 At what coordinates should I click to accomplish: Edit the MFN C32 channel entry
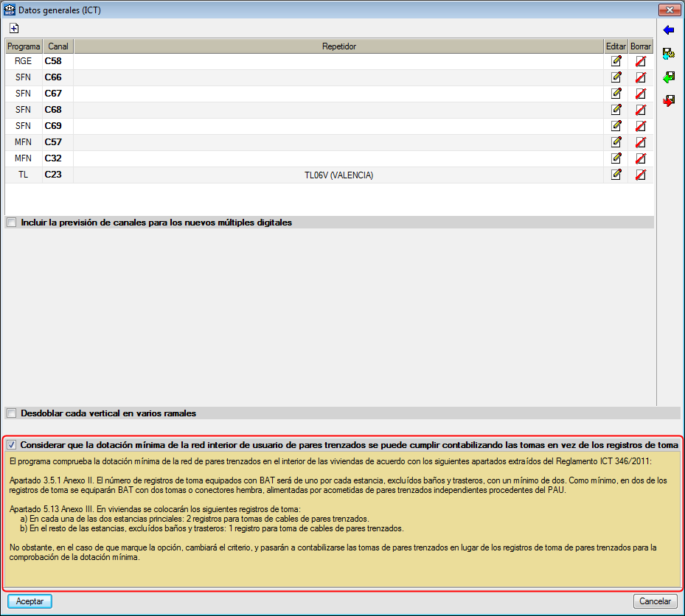point(616,158)
